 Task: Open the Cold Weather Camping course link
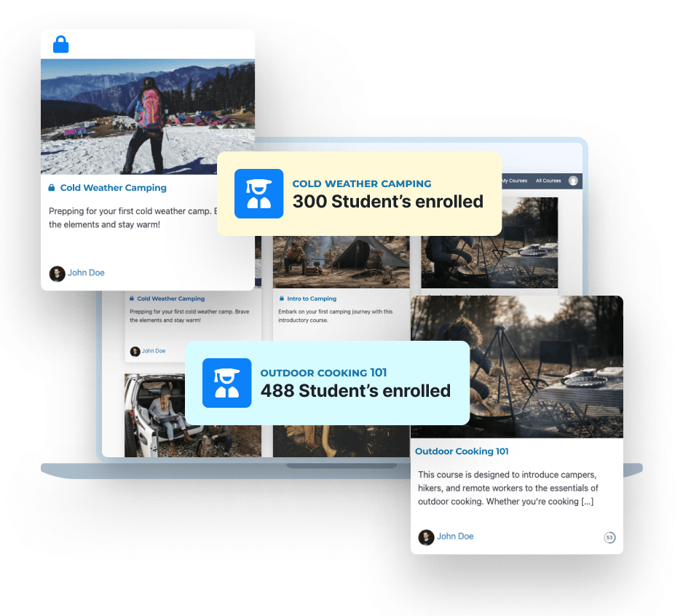(x=113, y=187)
